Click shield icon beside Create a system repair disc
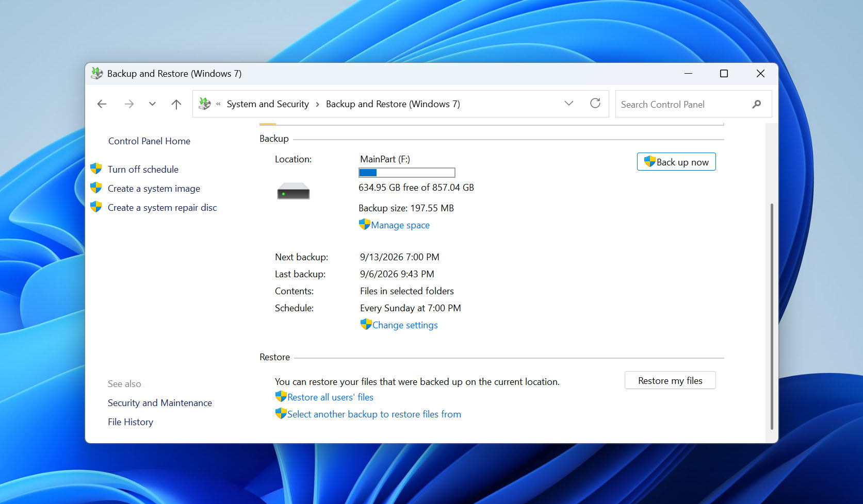Image resolution: width=863 pixels, height=504 pixels. click(x=96, y=207)
